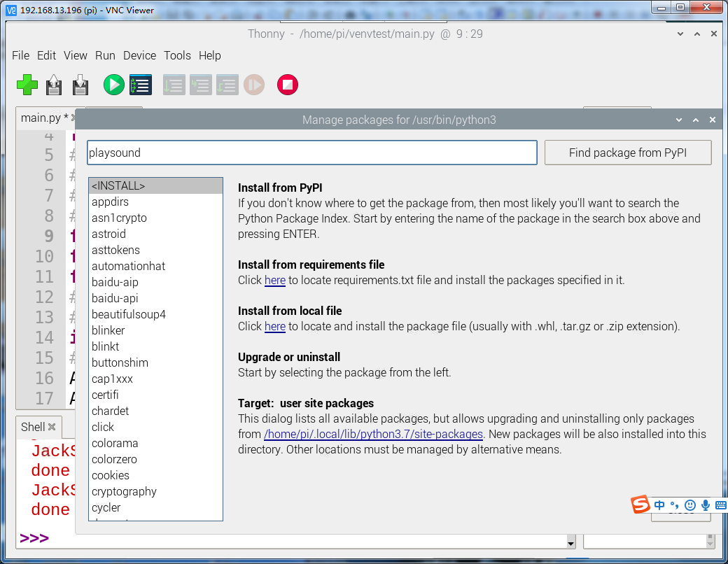The image size is (728, 564).
Task: Click Find package from PyPI button
Action: point(628,153)
